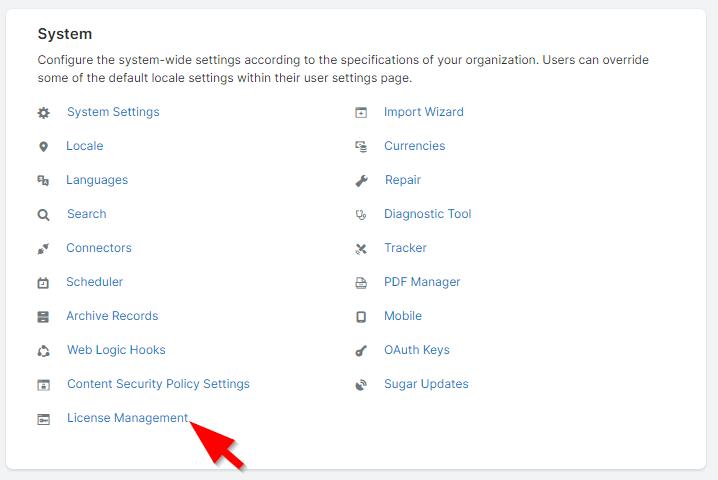Click the satellite dish icon beside Sugar Updates
Image resolution: width=718 pixels, height=480 pixels.
click(x=361, y=385)
